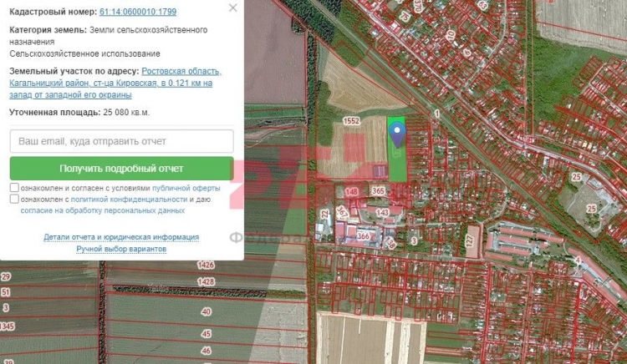Open the Ростовская область address link

[181, 72]
